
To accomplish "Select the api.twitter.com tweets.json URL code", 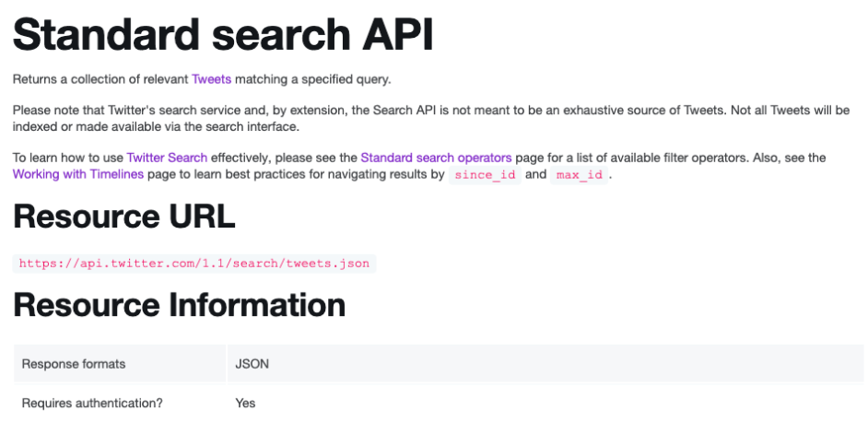I will [x=194, y=264].
